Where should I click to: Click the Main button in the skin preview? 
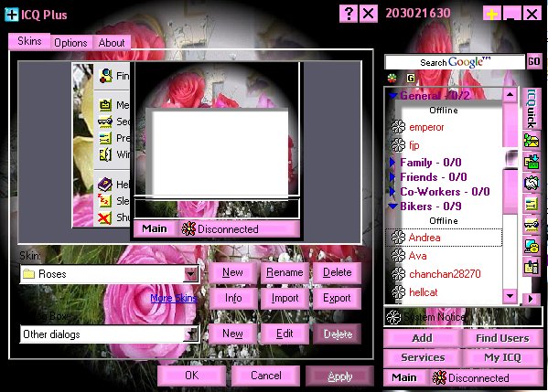click(155, 228)
